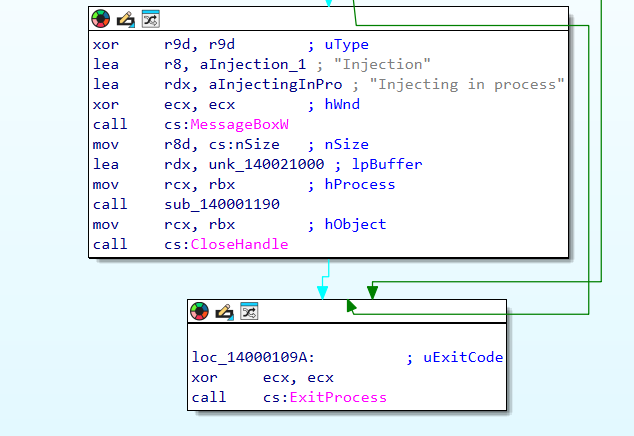Click the cyan arrowhead between the two blocks
The width and height of the screenshot is (634, 436).
click(x=323, y=290)
